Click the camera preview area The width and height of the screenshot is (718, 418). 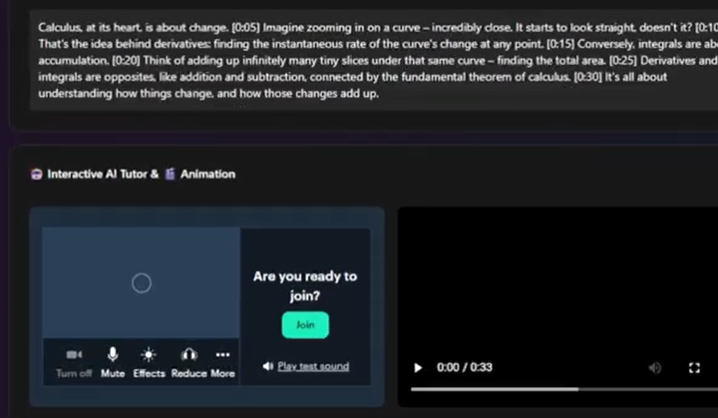(141, 283)
